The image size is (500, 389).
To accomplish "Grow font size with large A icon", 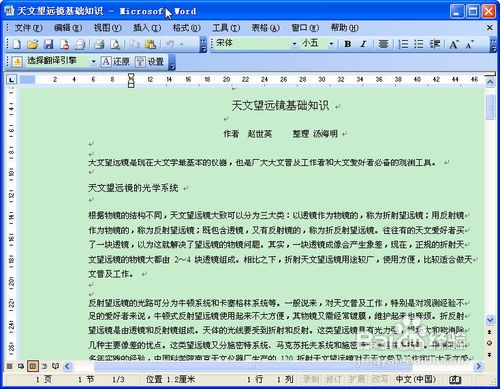I will [x=454, y=44].
